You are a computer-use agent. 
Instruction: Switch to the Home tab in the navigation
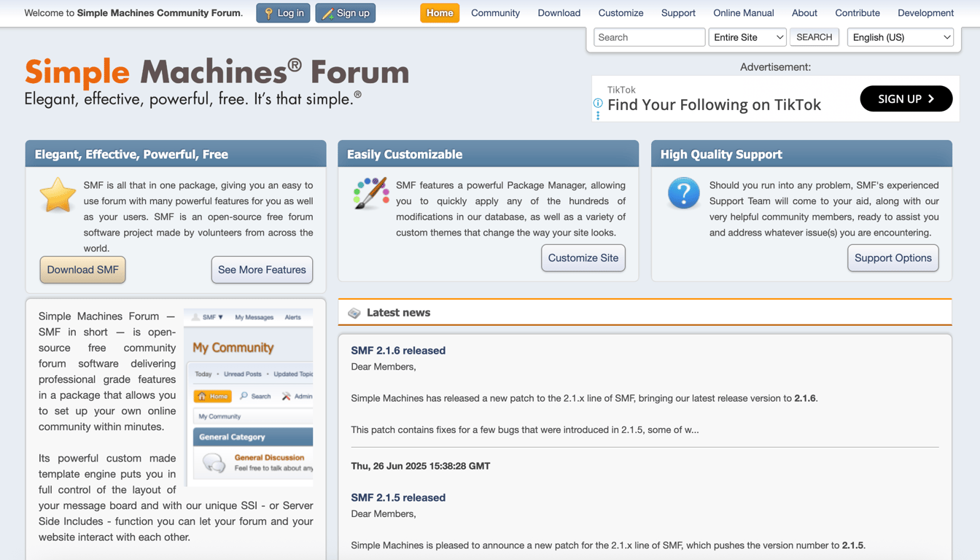coord(439,12)
